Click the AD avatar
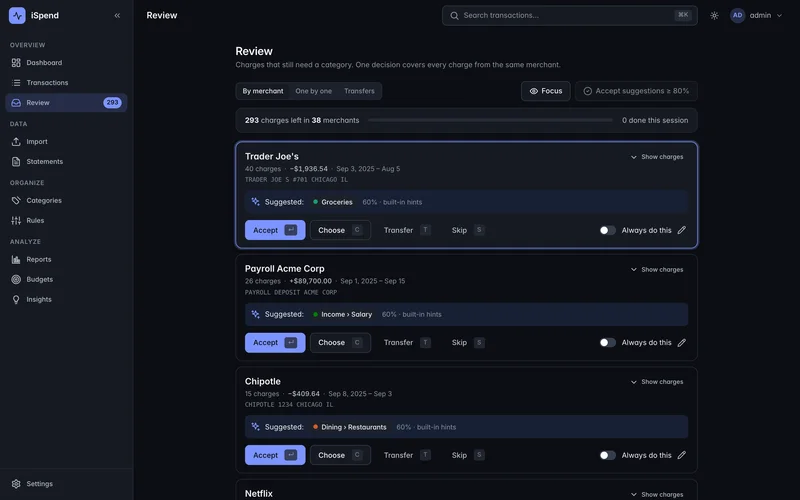The image size is (800, 500). click(x=738, y=15)
